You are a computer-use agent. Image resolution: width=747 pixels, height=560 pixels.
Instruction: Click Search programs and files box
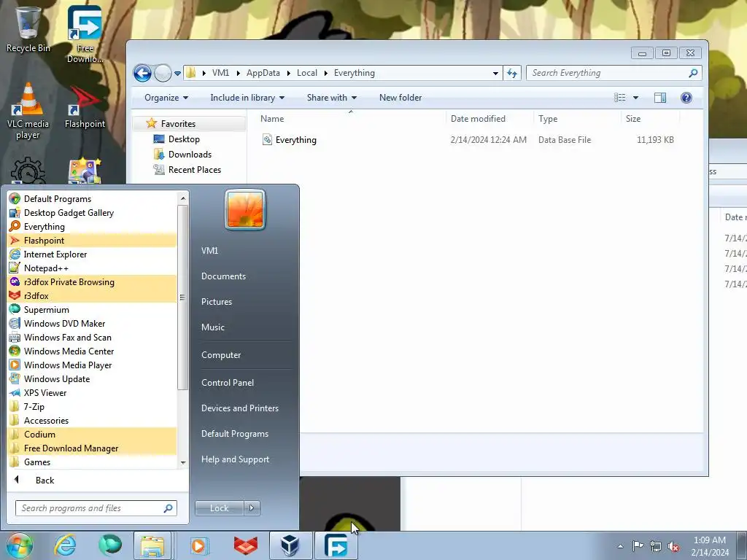[96, 508]
